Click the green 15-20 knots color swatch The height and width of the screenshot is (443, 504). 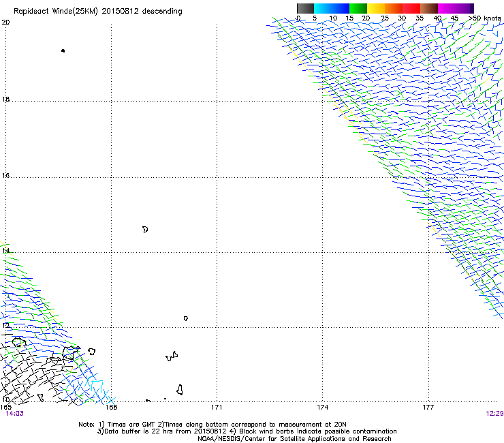point(358,8)
